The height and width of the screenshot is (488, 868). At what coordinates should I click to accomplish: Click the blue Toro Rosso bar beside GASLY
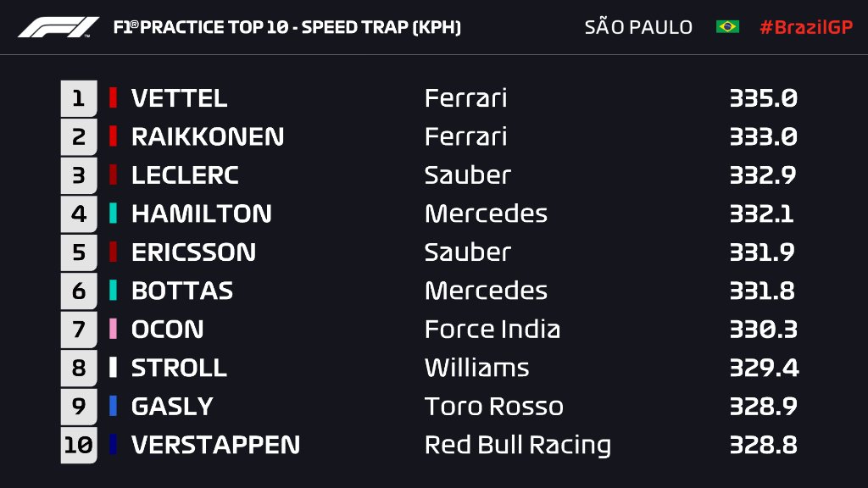point(113,406)
